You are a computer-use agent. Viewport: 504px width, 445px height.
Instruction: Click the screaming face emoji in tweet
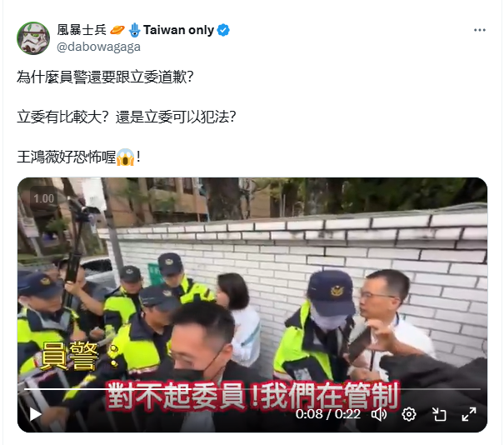point(125,157)
